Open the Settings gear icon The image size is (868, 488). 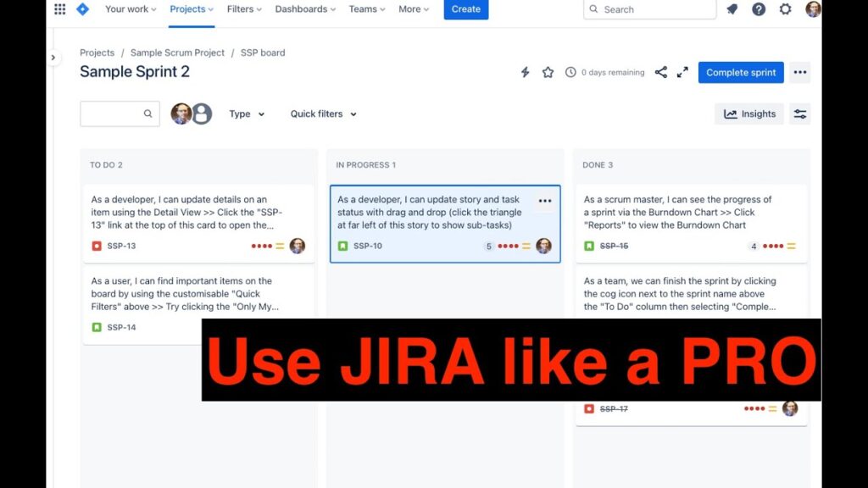(785, 8)
